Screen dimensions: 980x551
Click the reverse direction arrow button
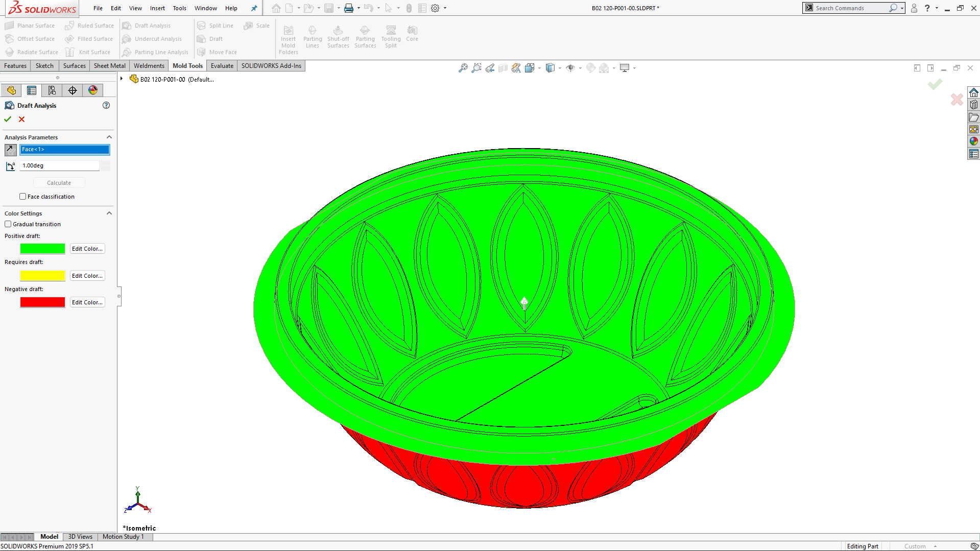10,150
